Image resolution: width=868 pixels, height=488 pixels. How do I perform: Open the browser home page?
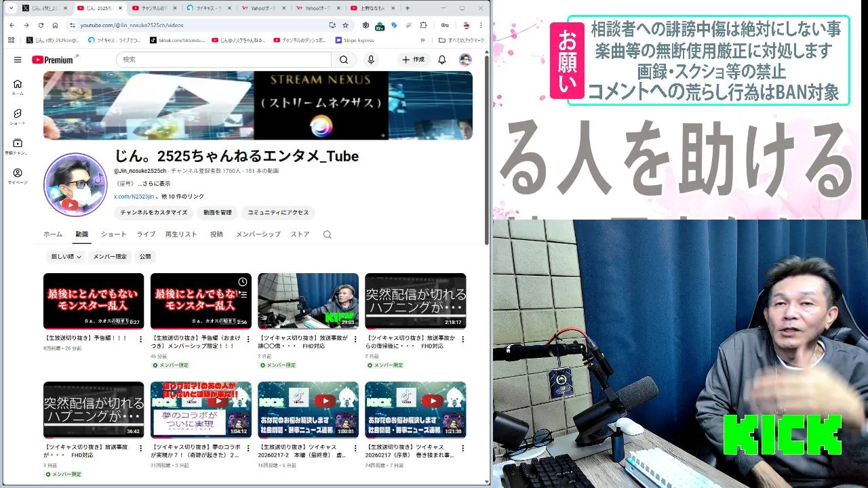coord(55,25)
